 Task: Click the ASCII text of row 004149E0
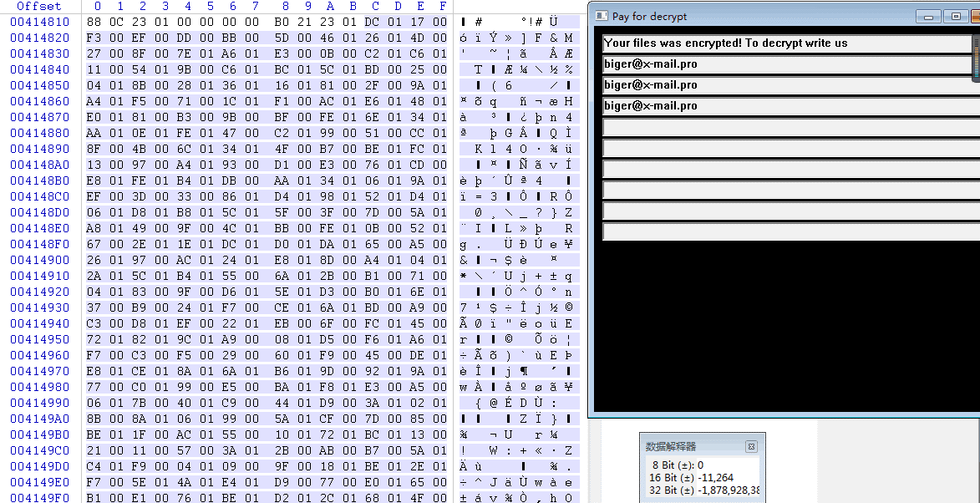click(517, 482)
